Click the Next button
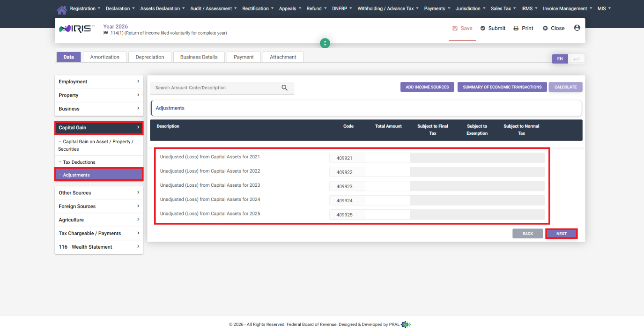The image size is (644, 332). tap(562, 234)
